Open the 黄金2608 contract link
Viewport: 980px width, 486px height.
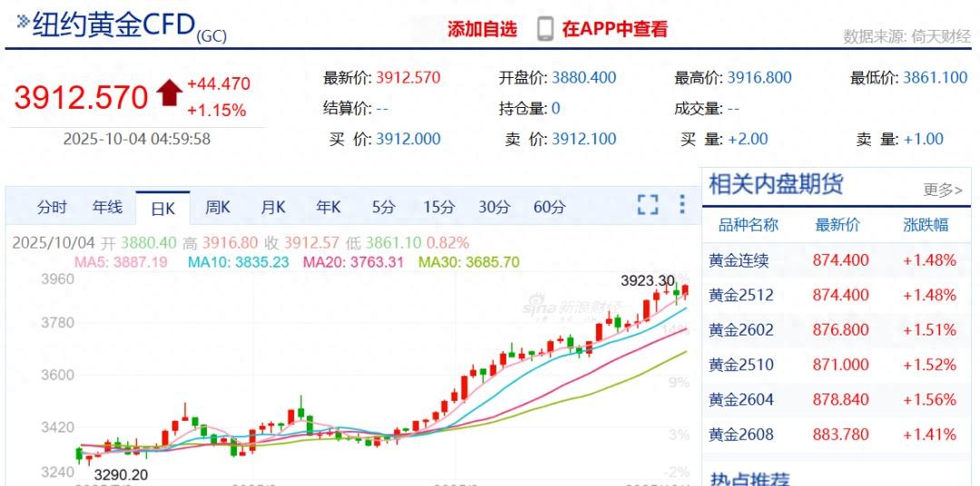click(x=742, y=434)
